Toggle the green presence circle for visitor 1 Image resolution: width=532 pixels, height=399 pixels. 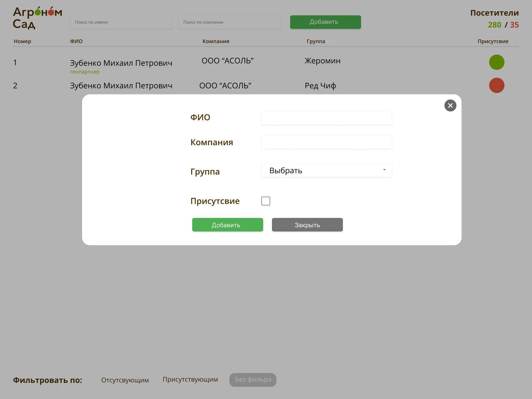[x=496, y=62]
